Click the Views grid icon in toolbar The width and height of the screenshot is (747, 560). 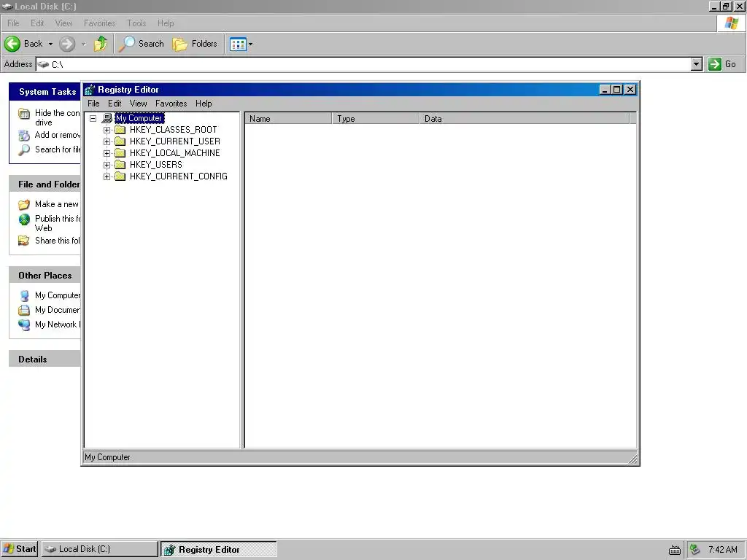click(238, 44)
